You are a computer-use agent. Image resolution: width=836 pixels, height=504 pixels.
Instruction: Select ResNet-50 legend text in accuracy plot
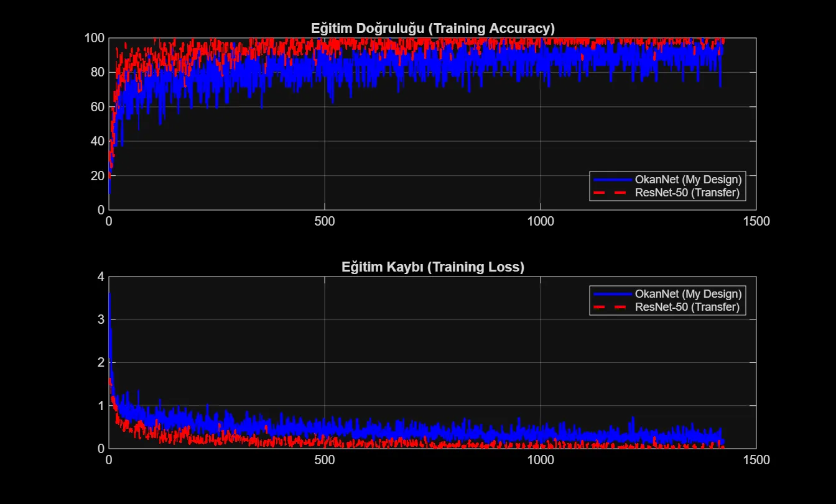click(x=687, y=193)
